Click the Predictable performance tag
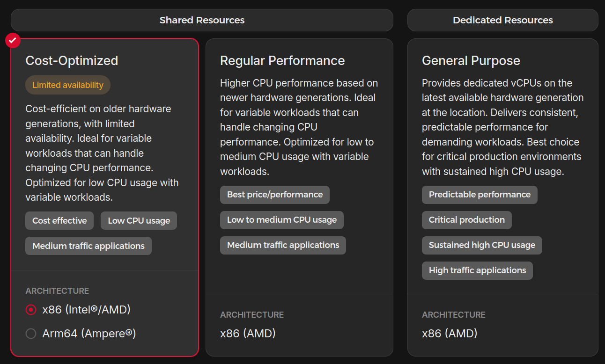 pyautogui.click(x=480, y=195)
